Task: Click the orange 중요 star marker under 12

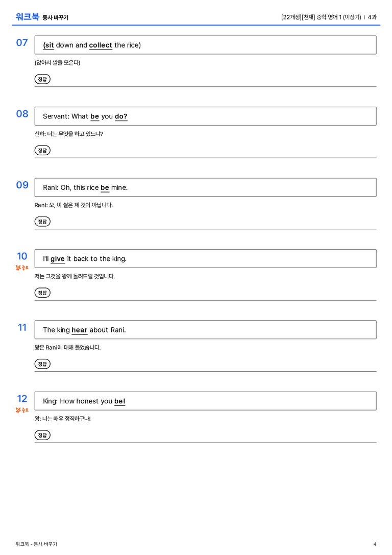Action: click(x=22, y=410)
